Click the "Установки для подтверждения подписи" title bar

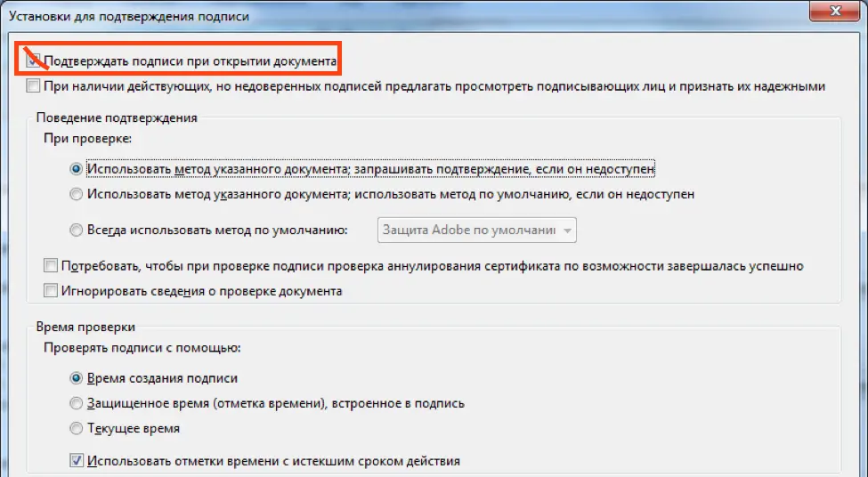coord(356,15)
